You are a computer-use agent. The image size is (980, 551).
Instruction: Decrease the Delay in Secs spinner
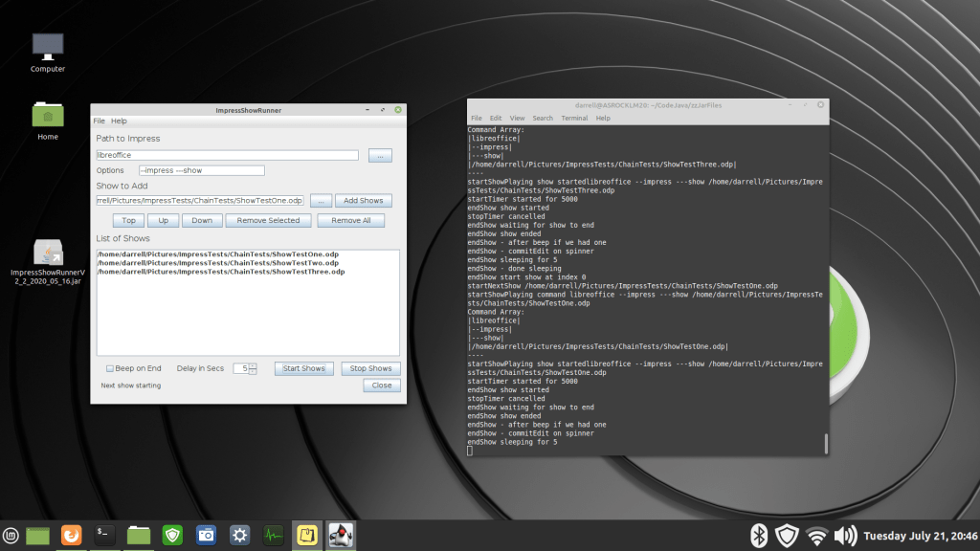point(253,372)
